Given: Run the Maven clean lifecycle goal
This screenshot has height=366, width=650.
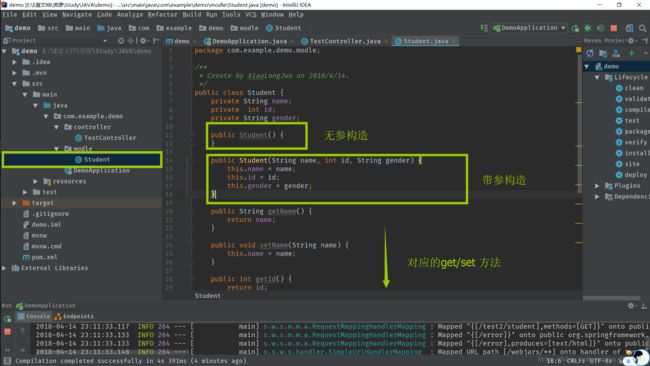Looking at the screenshot, I should click(x=629, y=88).
